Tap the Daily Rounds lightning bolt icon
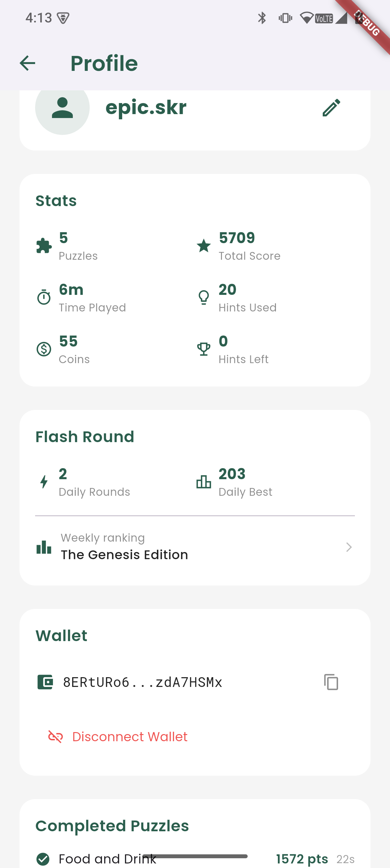 coord(44,481)
